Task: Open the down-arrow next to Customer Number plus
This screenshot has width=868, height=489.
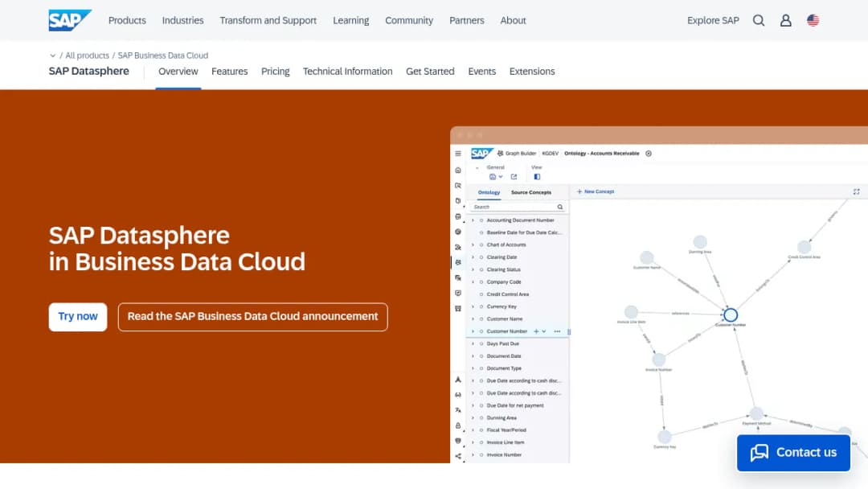Action: [543, 331]
